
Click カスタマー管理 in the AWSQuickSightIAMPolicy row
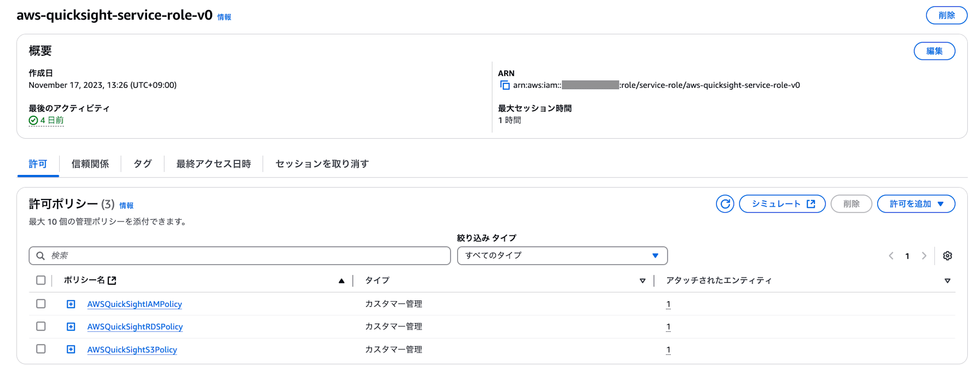393,304
